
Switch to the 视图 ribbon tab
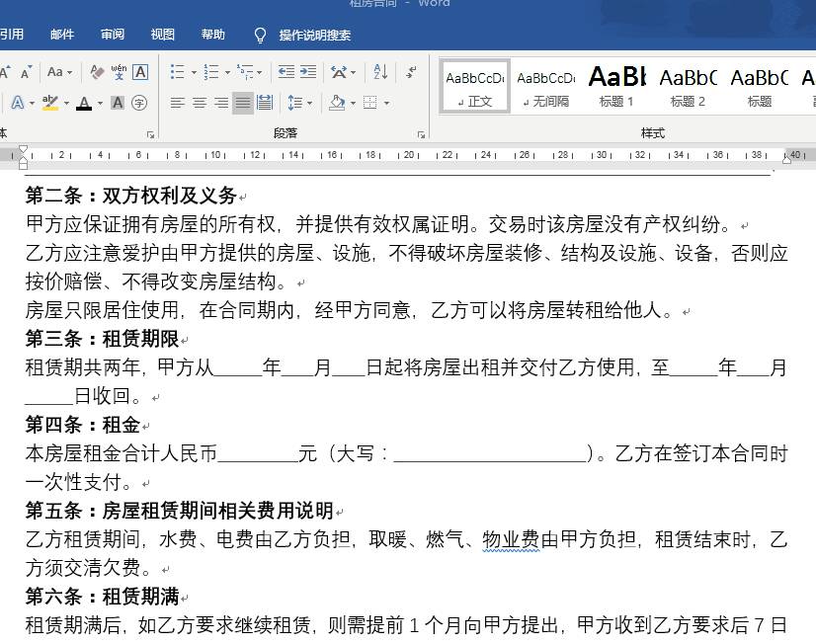(162, 34)
